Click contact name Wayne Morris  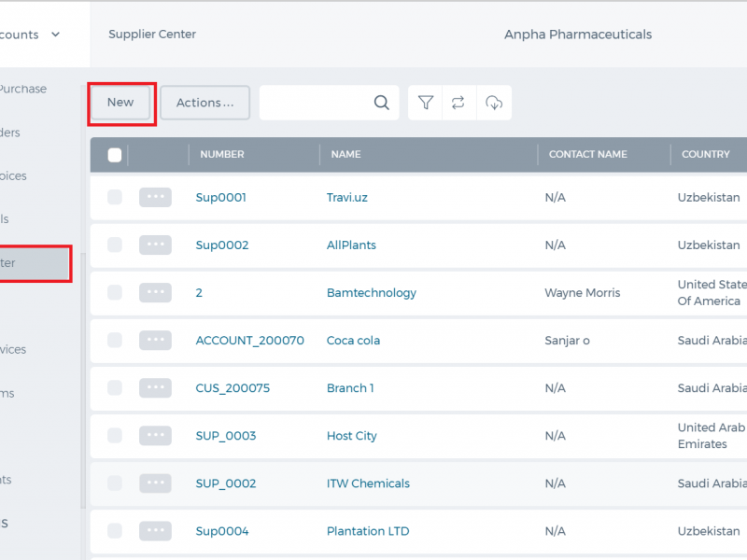point(582,293)
